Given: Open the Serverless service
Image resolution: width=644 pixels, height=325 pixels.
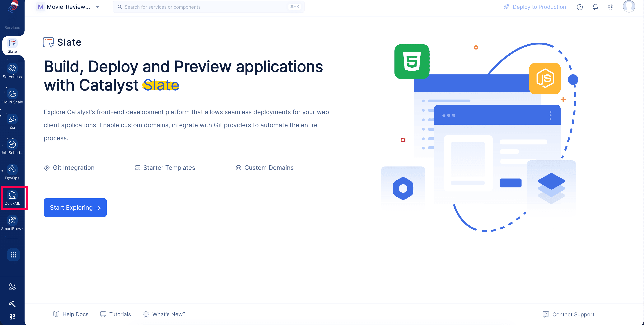Looking at the screenshot, I should pos(12,71).
